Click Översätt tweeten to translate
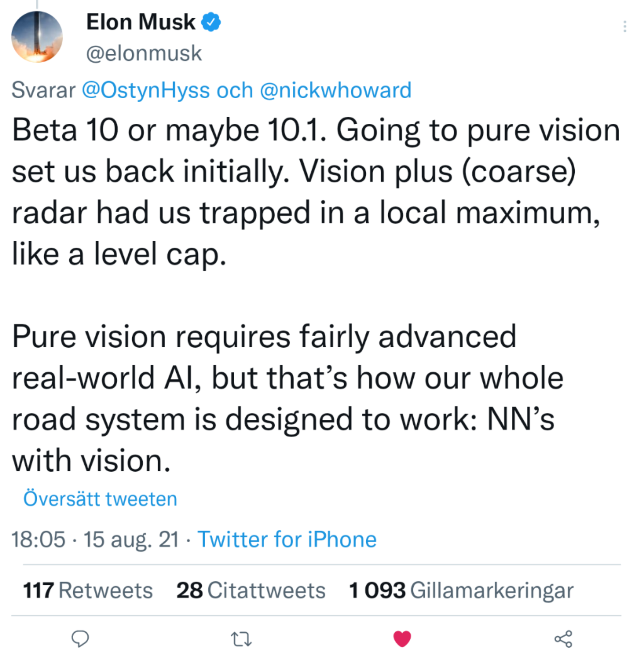The width and height of the screenshot is (644, 658). click(100, 499)
